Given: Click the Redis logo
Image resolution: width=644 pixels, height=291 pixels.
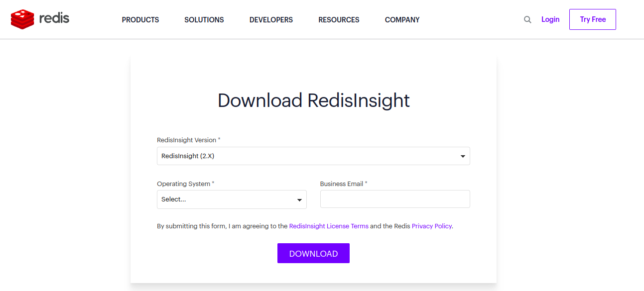Looking at the screenshot, I should tap(40, 19).
